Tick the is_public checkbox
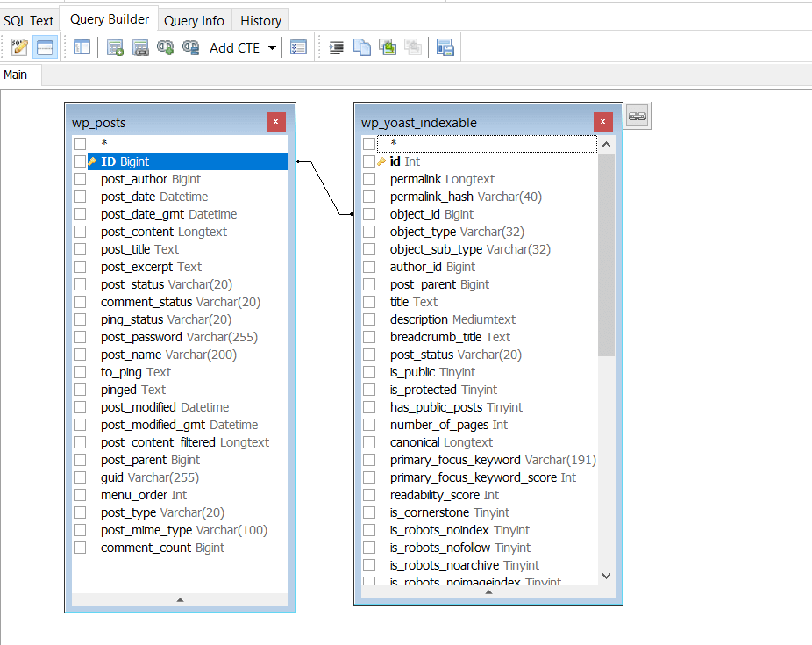 369,372
